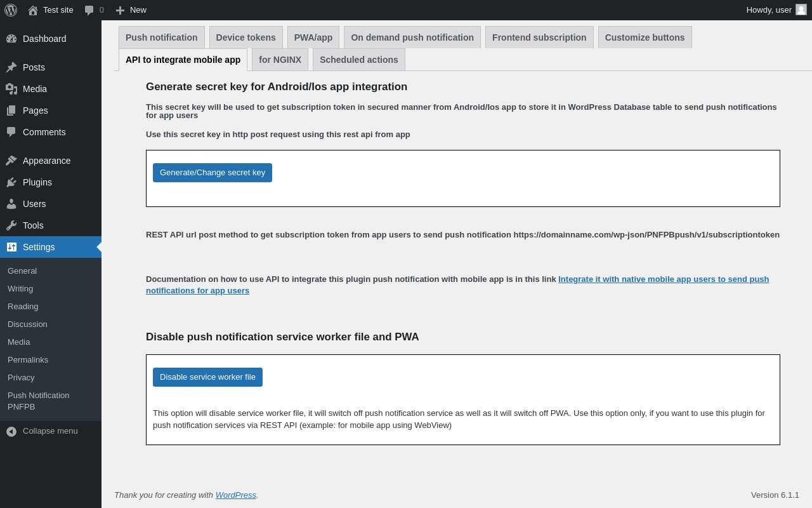812x508 pixels.
Task: Open the PWA/app tab
Action: (313, 37)
